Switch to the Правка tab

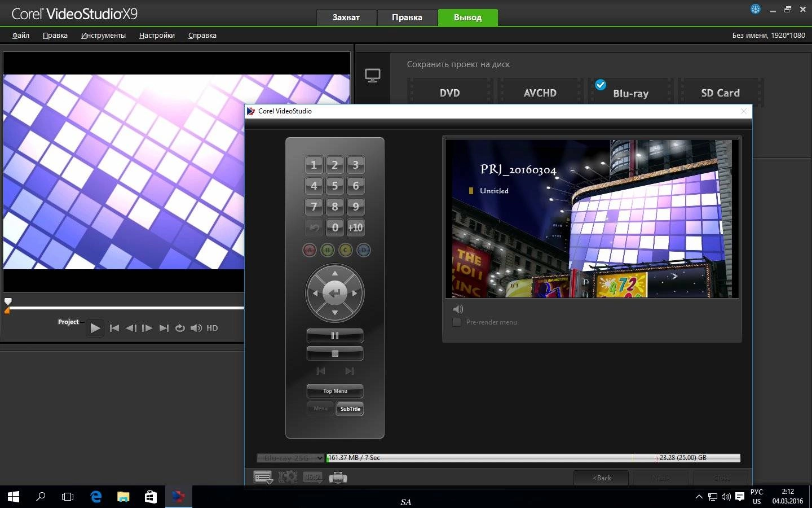click(x=407, y=17)
